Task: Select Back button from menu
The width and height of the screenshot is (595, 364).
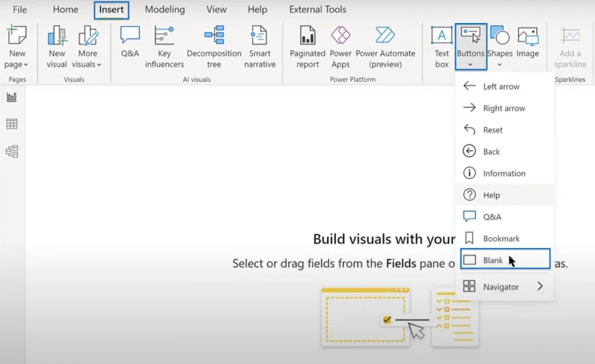Action: click(505, 152)
